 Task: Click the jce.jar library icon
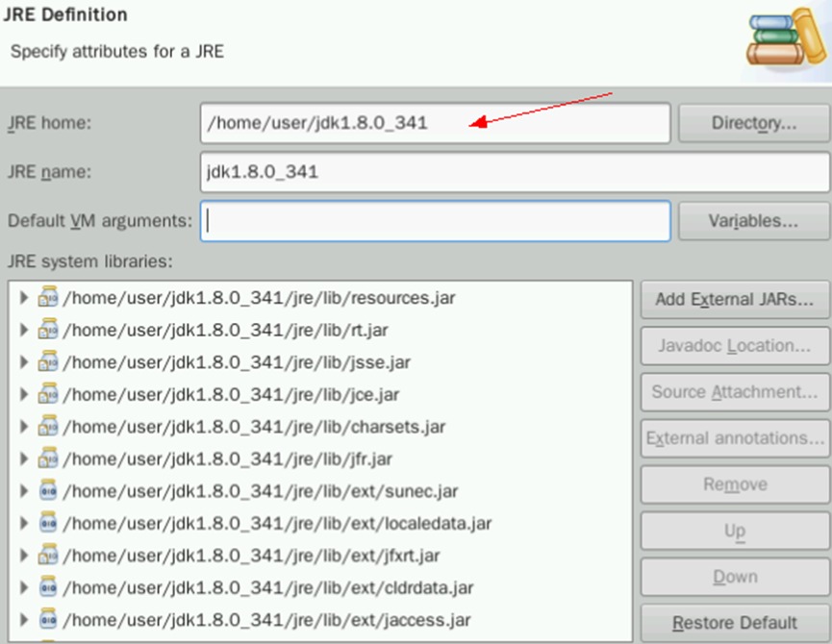[x=48, y=394]
